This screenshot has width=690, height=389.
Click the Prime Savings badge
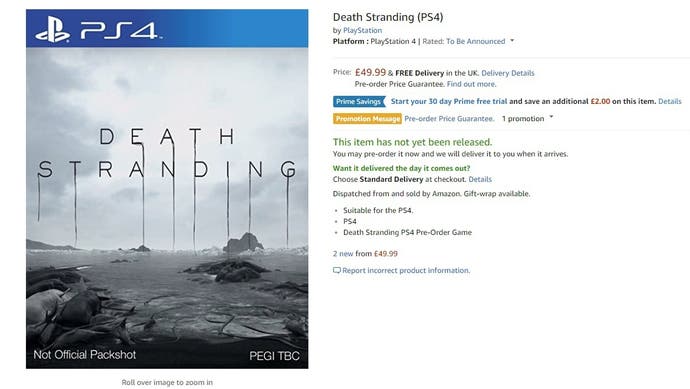[x=359, y=101]
